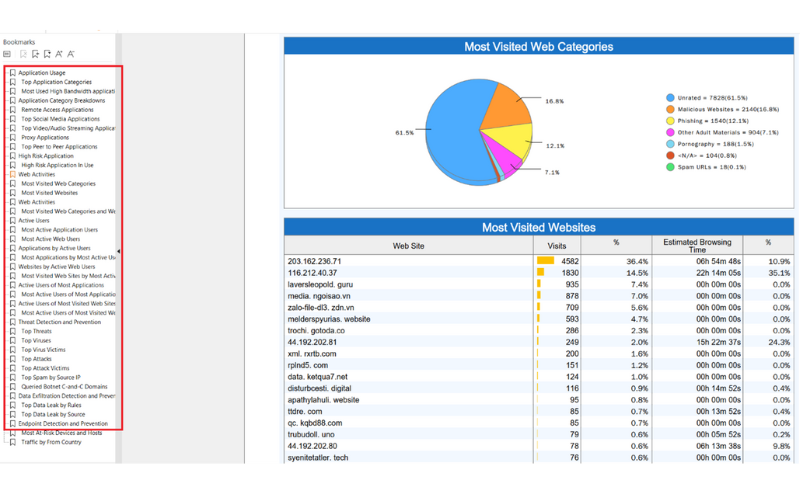Click the blue Unrated legend swatch

click(x=670, y=97)
